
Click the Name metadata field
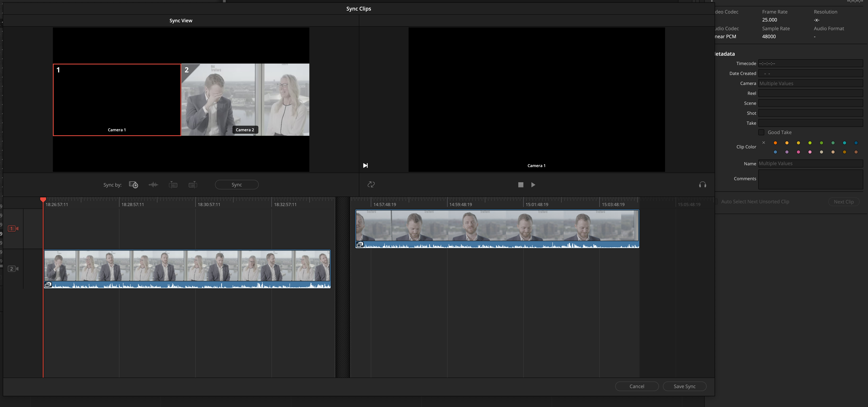click(x=810, y=164)
